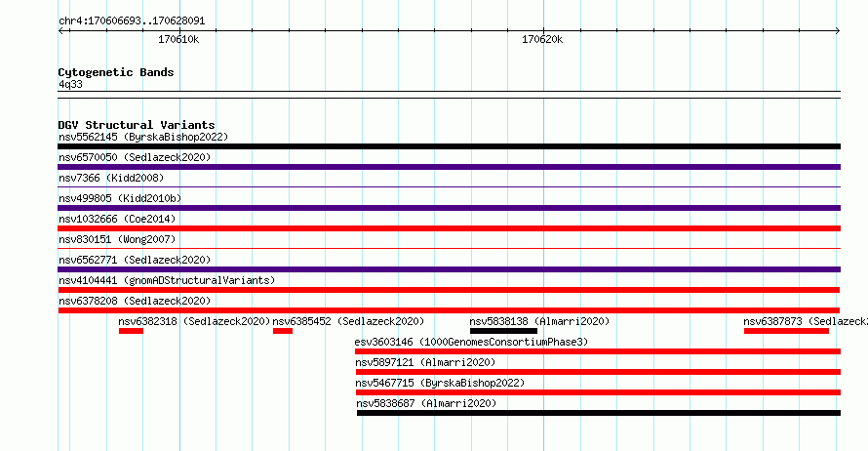
Task: Select the short red nsv6385452 bar
Action: [283, 331]
